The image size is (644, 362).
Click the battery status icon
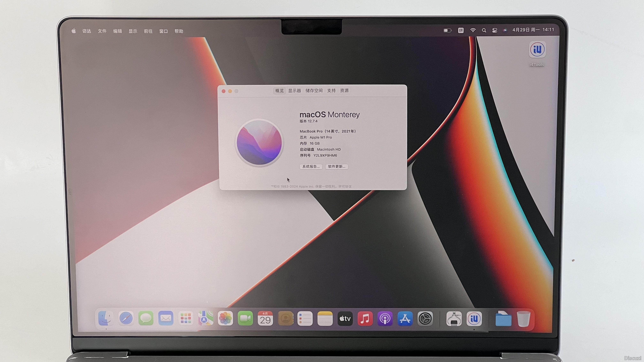click(448, 30)
